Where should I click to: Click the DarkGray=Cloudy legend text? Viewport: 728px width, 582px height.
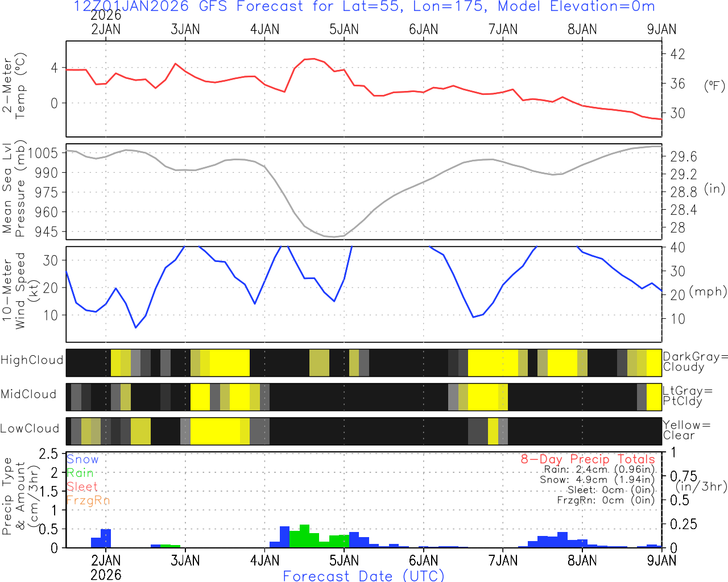(x=695, y=361)
